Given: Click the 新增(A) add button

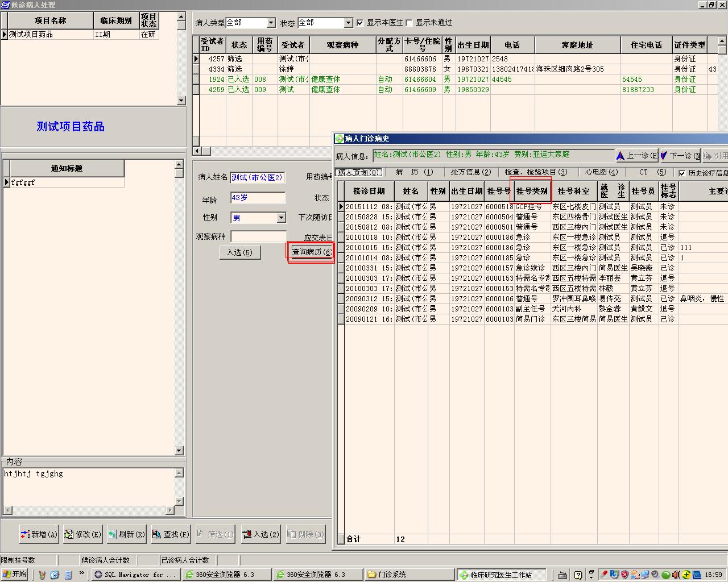Looking at the screenshot, I should [39, 534].
